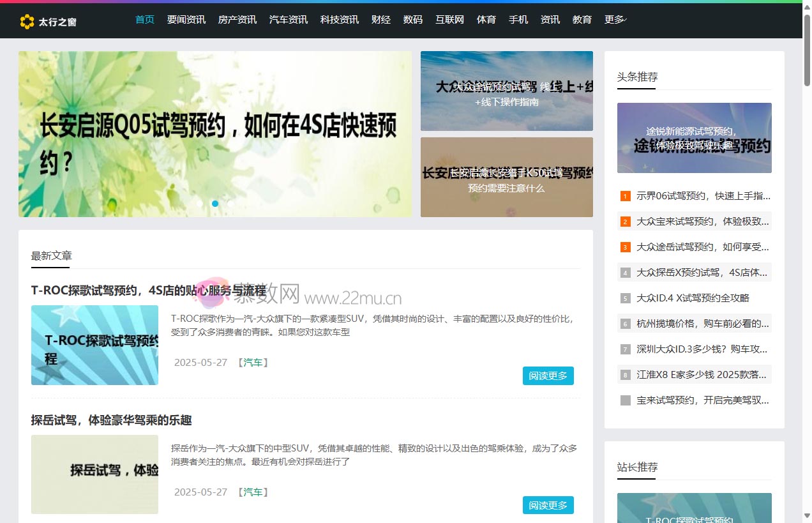Image resolution: width=812 pixels, height=523 pixels.
Task: Click the orange rank 3 badge
Action: point(625,247)
